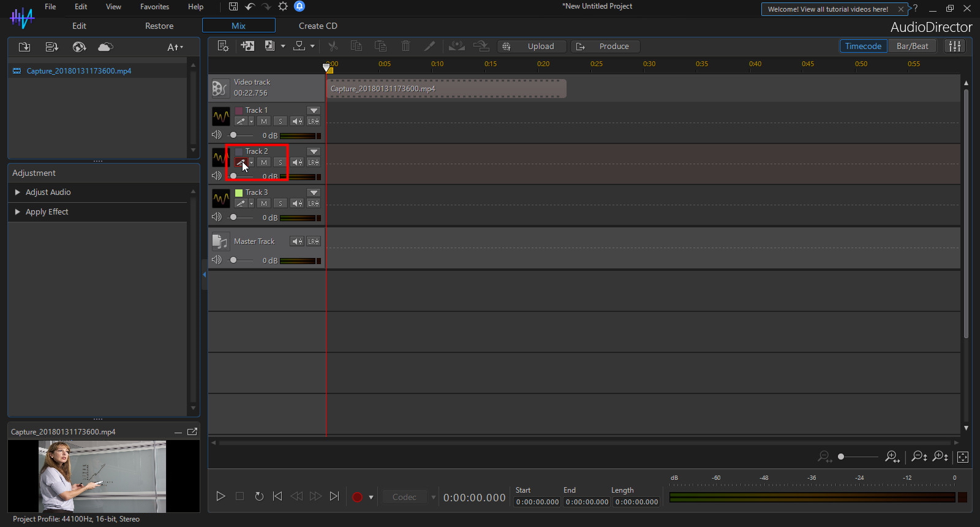Mute Track 1 with M button
This screenshot has height=527, width=980.
264,121
